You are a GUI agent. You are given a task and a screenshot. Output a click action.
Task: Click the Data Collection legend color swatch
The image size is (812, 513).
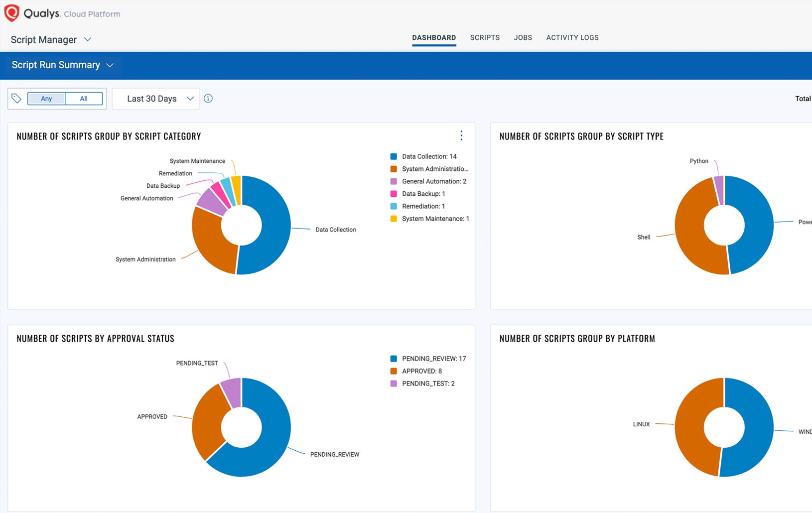[393, 156]
